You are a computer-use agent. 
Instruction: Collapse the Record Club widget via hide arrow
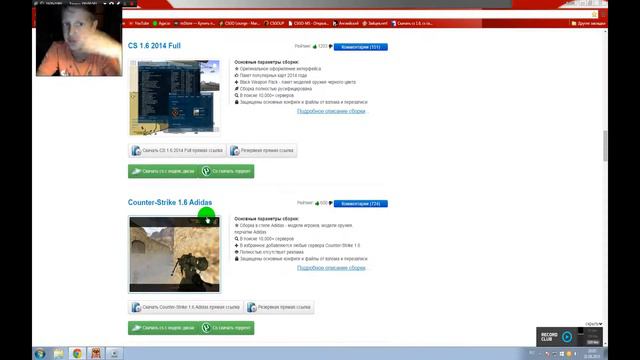click(593, 324)
